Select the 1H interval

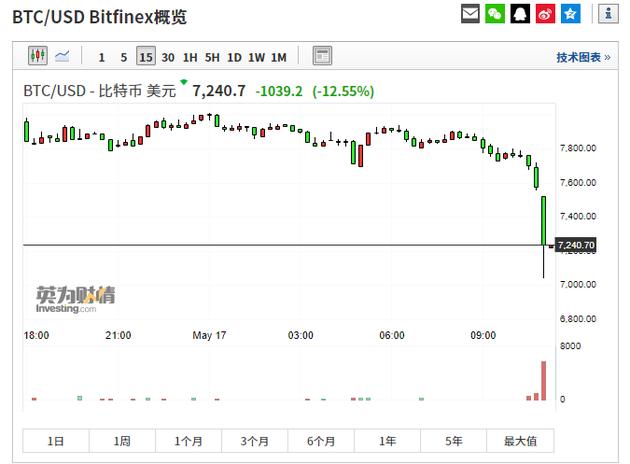(190, 57)
